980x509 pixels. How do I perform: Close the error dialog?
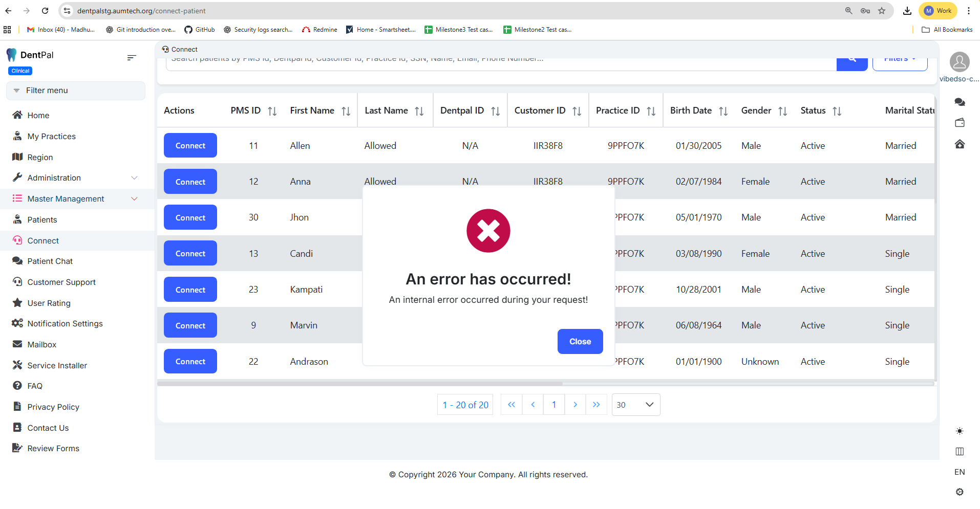pos(580,341)
